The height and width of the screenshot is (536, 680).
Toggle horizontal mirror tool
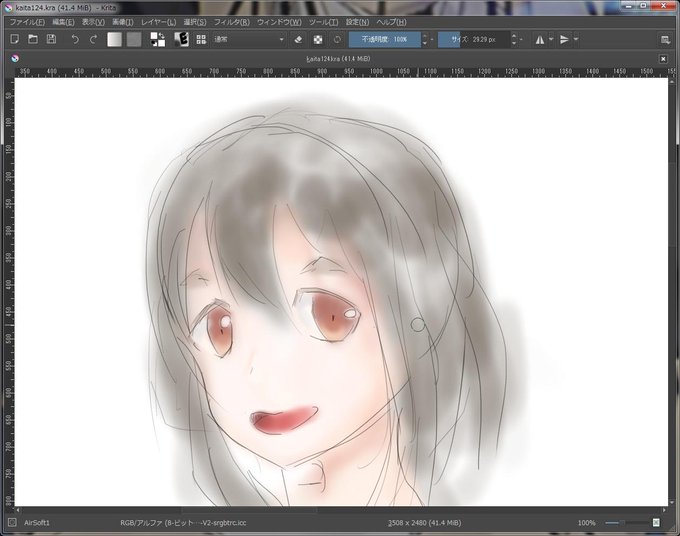tap(539, 39)
